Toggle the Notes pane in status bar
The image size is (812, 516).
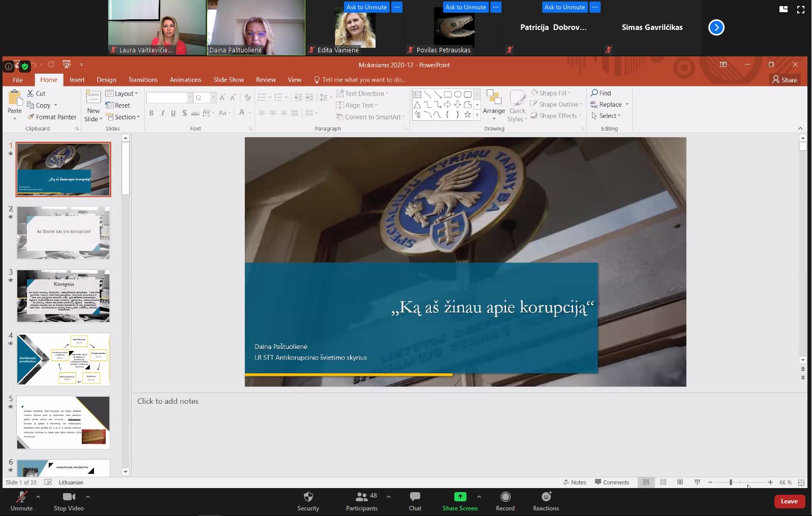click(x=575, y=482)
